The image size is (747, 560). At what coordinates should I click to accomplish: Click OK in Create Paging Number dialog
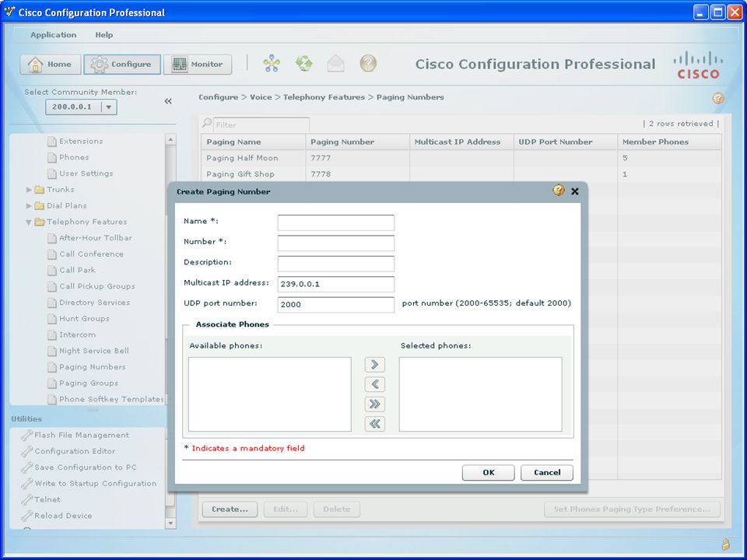(489, 473)
